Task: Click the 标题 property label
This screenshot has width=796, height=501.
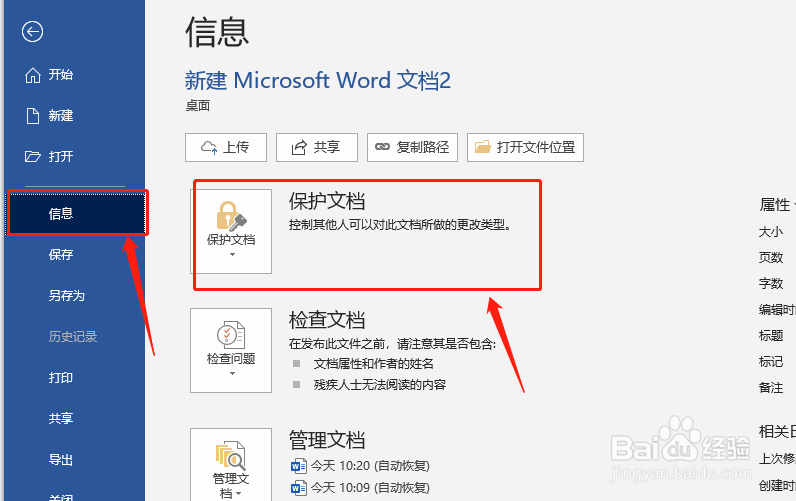Action: pos(771,336)
